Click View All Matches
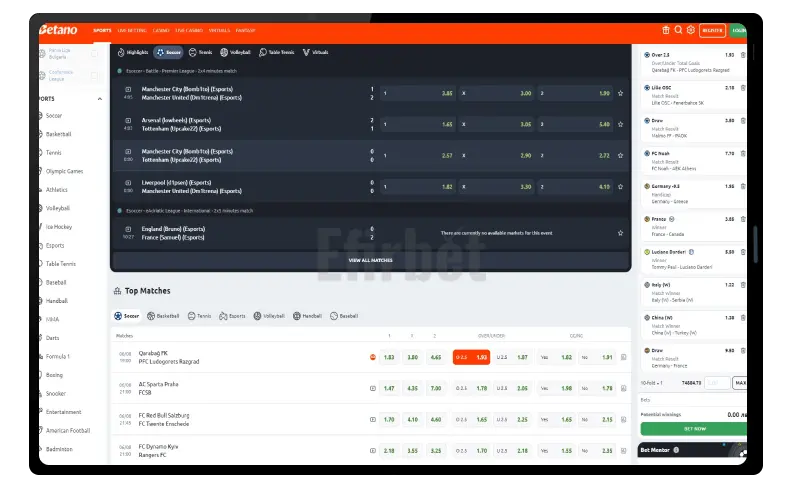 370,260
